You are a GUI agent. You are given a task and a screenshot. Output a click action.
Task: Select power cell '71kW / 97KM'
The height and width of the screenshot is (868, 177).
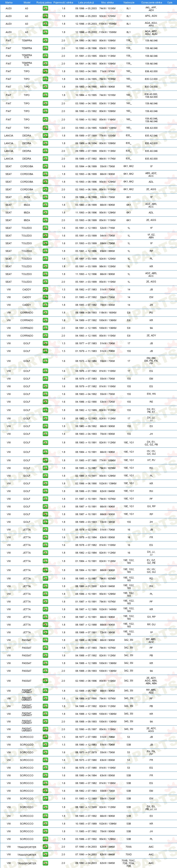click(x=108, y=72)
